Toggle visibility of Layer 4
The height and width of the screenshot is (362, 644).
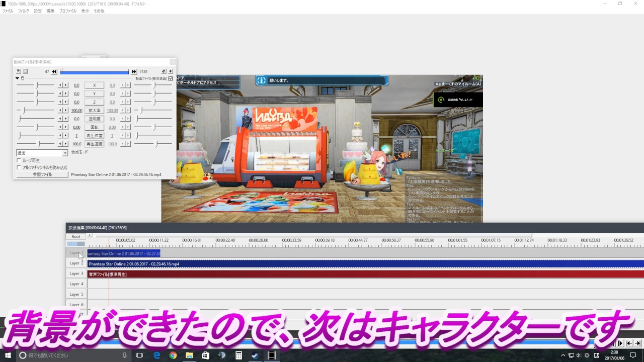pyautogui.click(x=76, y=284)
